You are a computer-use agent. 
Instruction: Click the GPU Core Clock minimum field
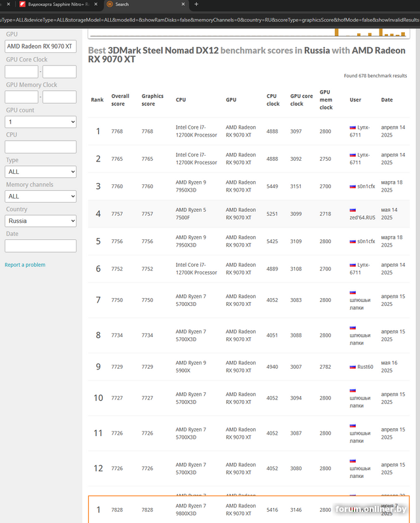click(x=22, y=72)
